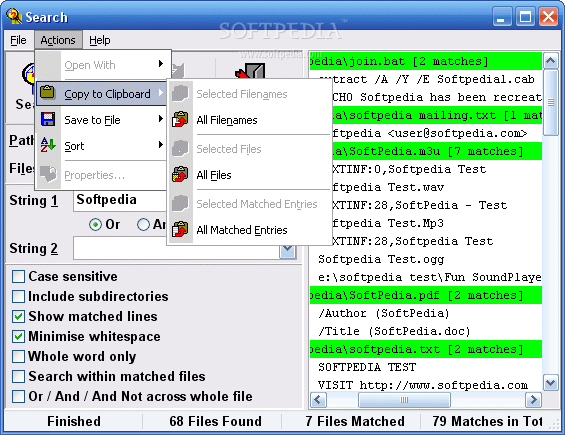Expand the Sort submenu arrow
This screenshot has width=565, height=435.
click(161, 145)
